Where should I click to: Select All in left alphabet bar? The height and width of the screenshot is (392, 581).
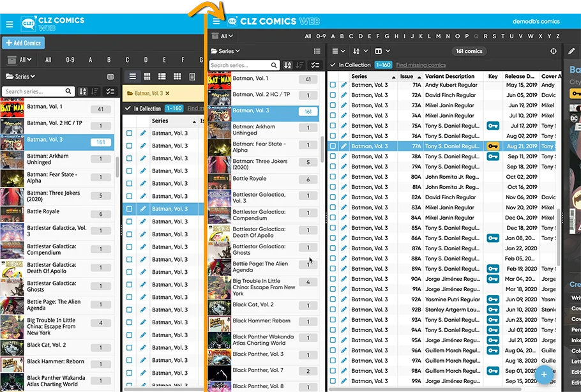[48, 59]
